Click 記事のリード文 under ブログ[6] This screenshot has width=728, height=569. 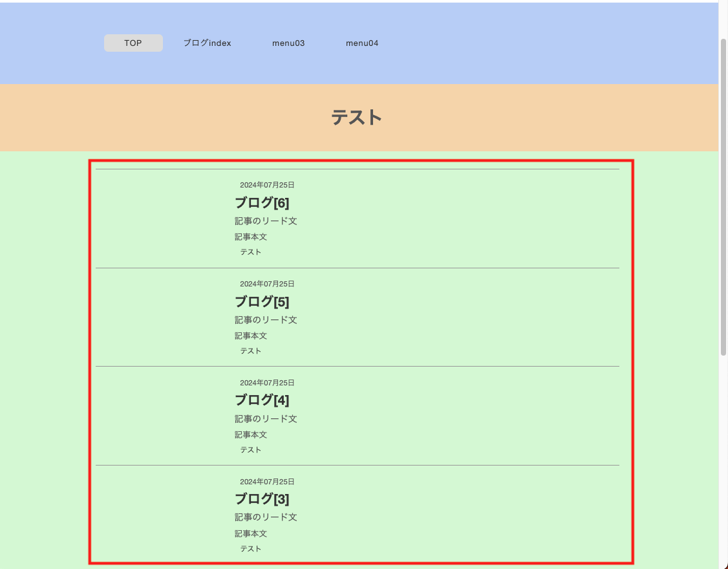tap(266, 221)
